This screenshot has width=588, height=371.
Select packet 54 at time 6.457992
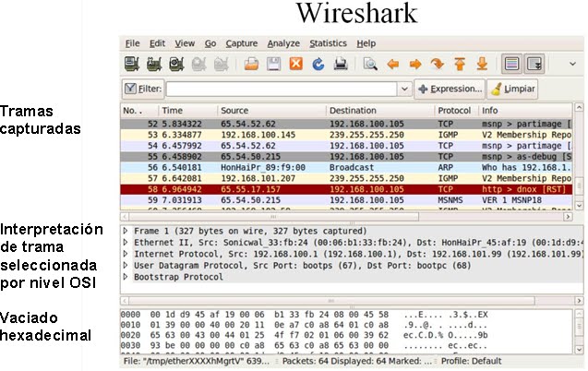(x=346, y=146)
